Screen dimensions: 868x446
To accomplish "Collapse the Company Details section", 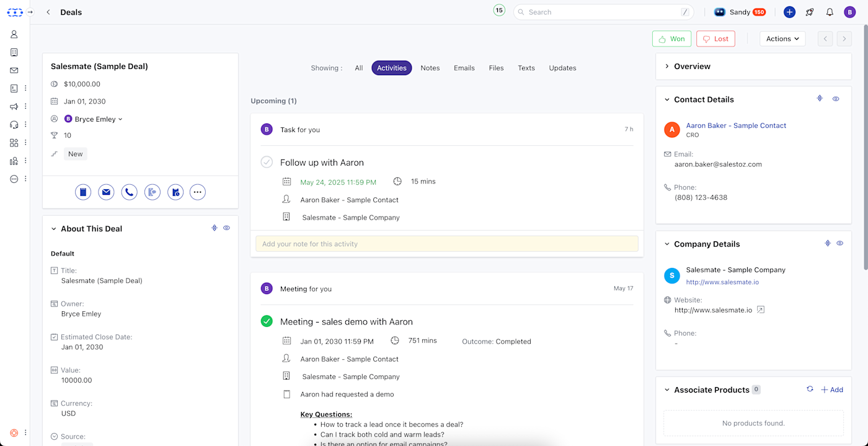I will pyautogui.click(x=667, y=244).
